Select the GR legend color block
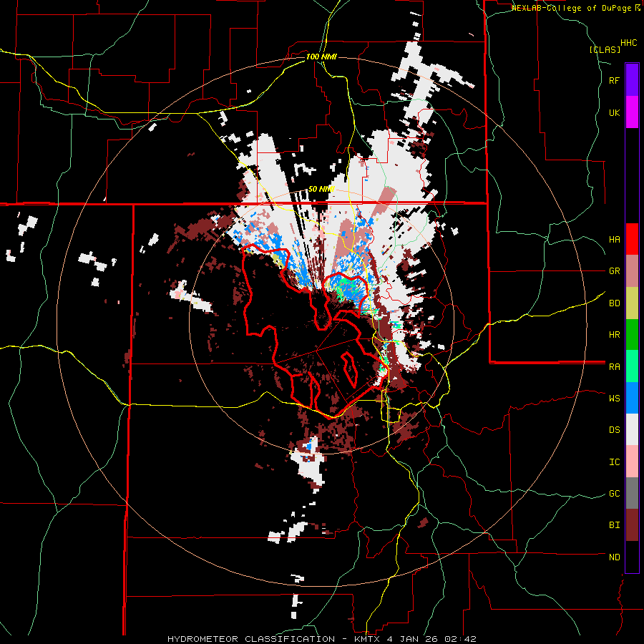This screenshot has width=644, height=644. click(x=632, y=271)
